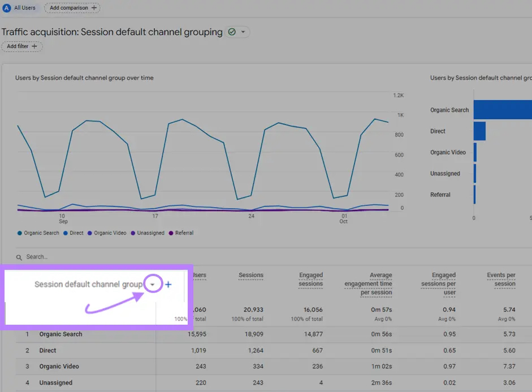Click the Events per session column header
The image size is (532, 392).
pos(501,279)
